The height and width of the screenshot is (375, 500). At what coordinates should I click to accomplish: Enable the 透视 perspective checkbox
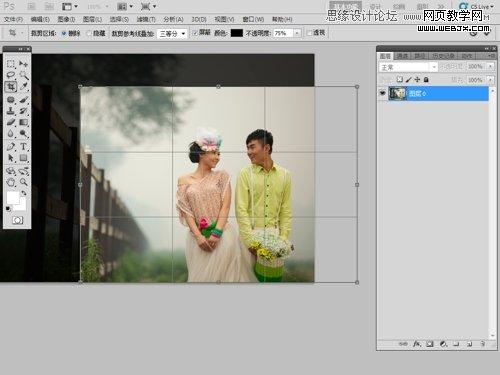309,33
